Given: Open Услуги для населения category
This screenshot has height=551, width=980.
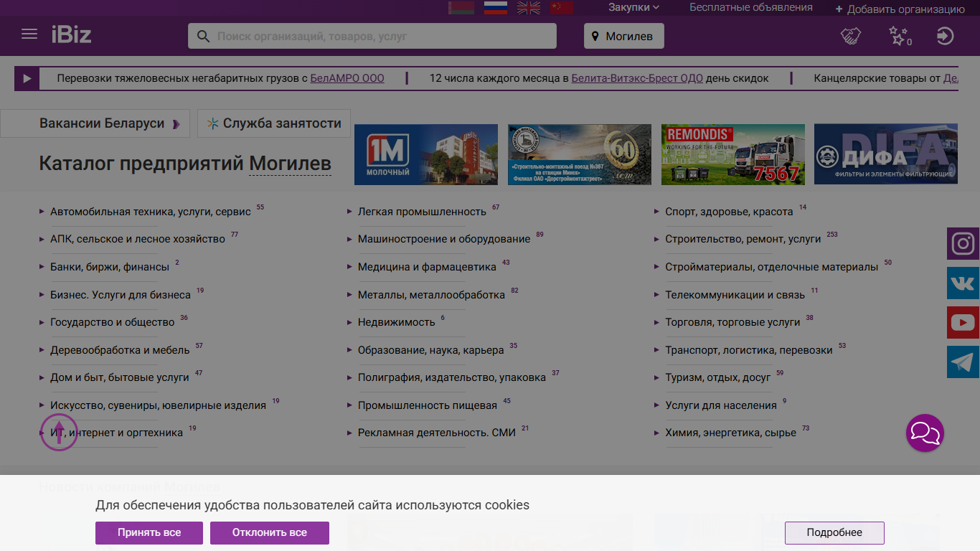Looking at the screenshot, I should pyautogui.click(x=721, y=405).
